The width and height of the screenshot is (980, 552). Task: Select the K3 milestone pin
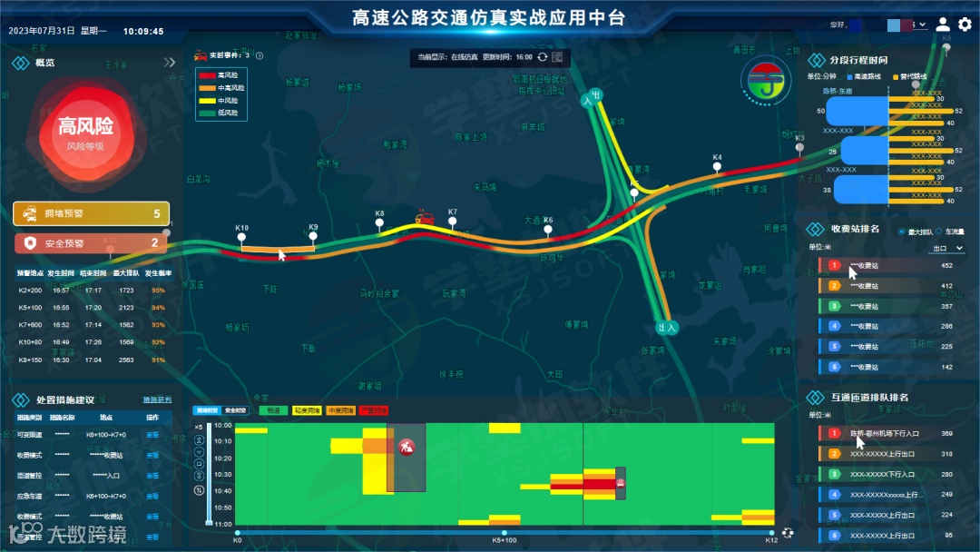[x=799, y=148]
